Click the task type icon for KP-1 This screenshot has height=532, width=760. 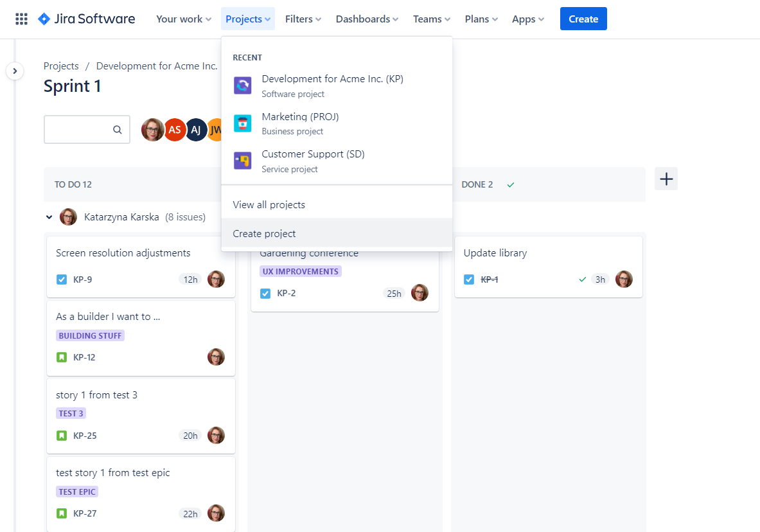click(469, 279)
